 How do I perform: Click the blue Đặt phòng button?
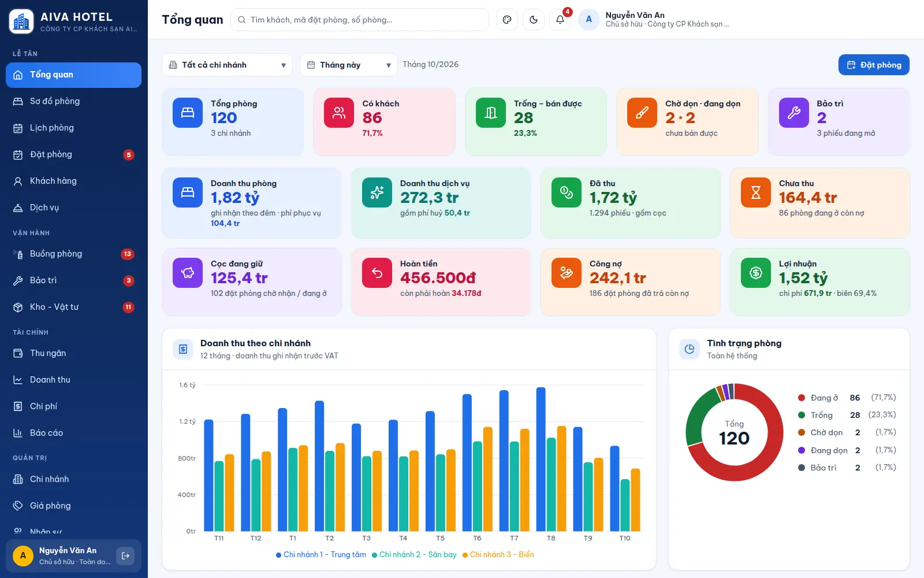pos(874,65)
